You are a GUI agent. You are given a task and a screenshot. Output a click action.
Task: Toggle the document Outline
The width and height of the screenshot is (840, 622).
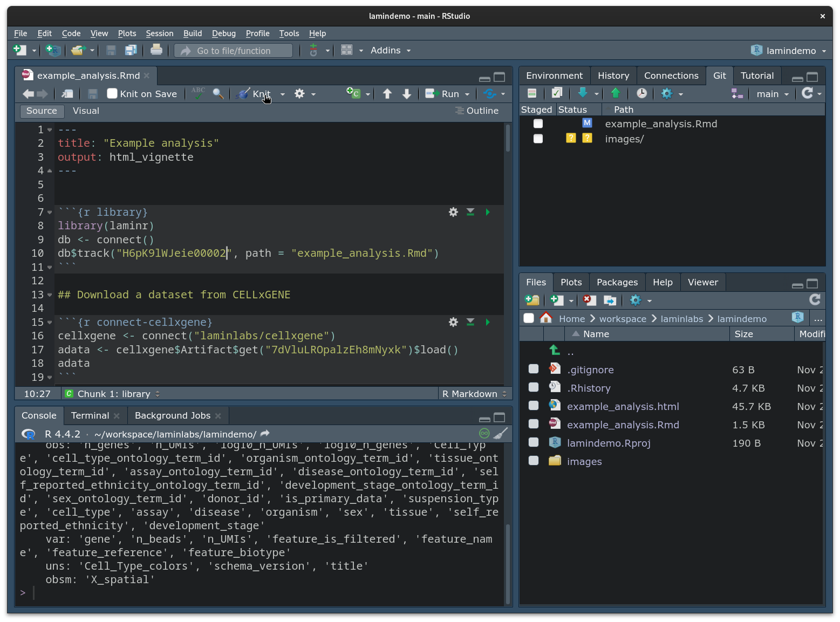pos(477,111)
